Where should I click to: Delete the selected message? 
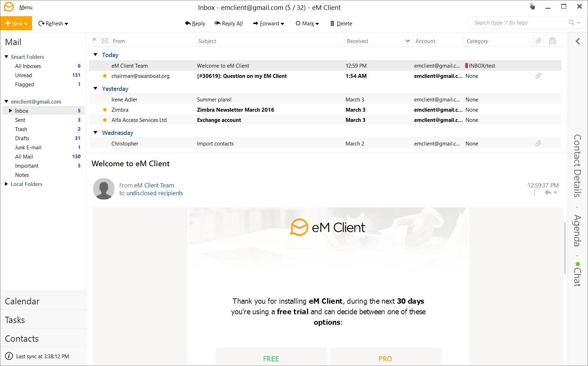(x=341, y=23)
